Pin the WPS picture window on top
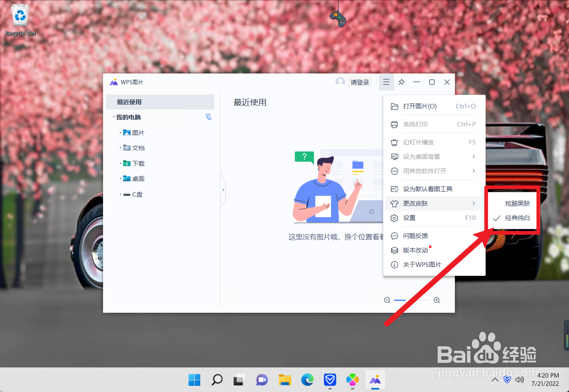Image resolution: width=569 pixels, height=392 pixels. (x=402, y=82)
